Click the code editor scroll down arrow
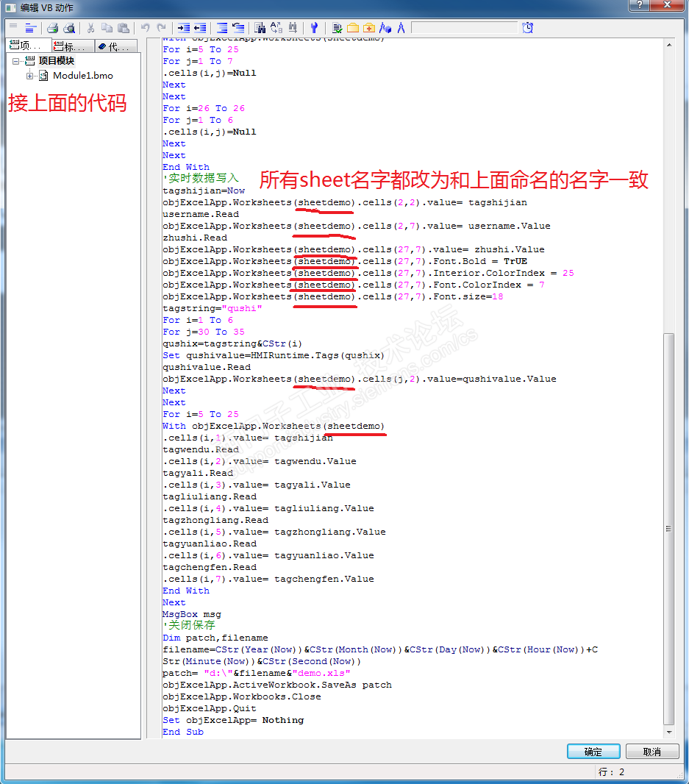689x784 pixels. (669, 732)
